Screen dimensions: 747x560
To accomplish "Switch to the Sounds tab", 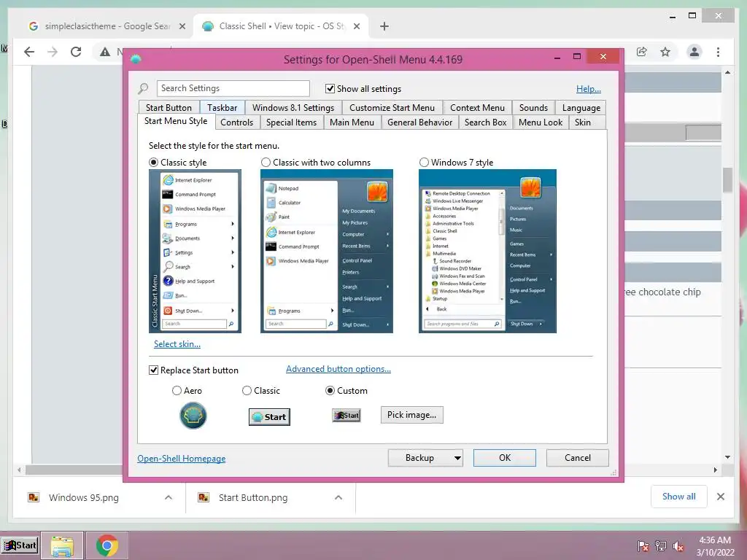I will pos(533,108).
